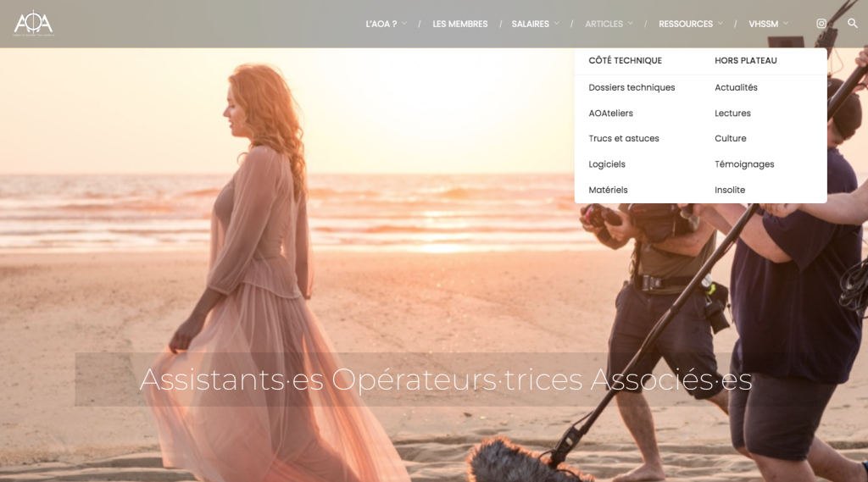Click the AOA logo in header
Viewport: 868px width, 482px height.
tap(34, 23)
